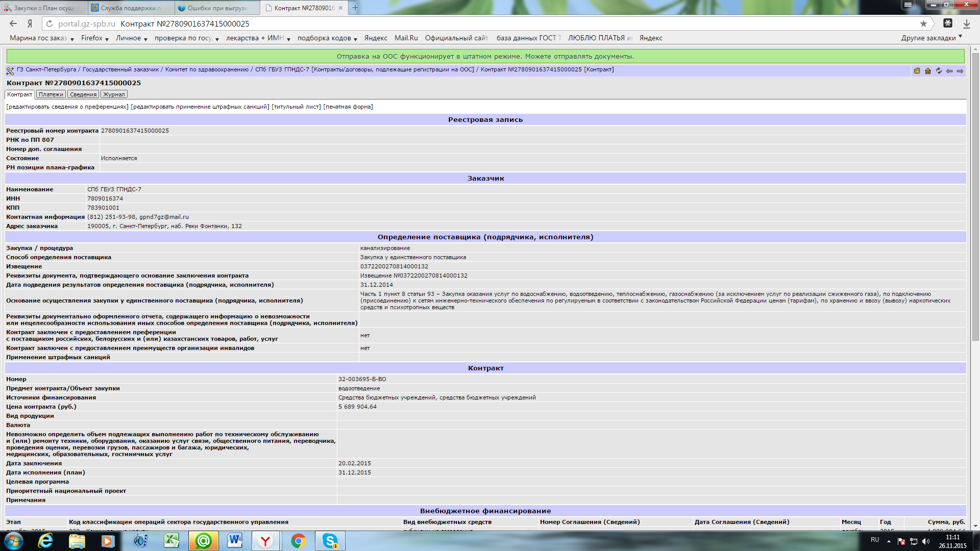Click the portal home house icon
The image size is (980, 551).
928,71
